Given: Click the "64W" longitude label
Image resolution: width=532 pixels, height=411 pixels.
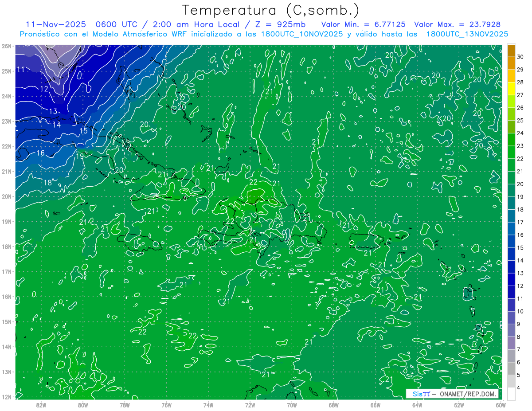Looking at the screenshot, I should tap(417, 404).
